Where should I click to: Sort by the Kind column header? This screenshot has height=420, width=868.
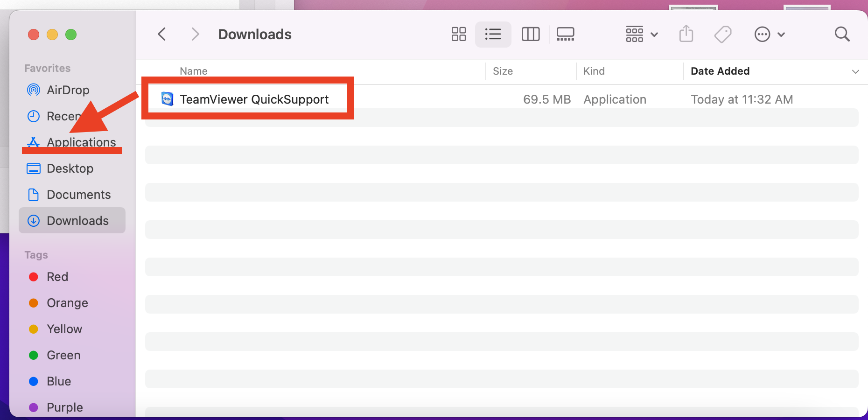(594, 71)
